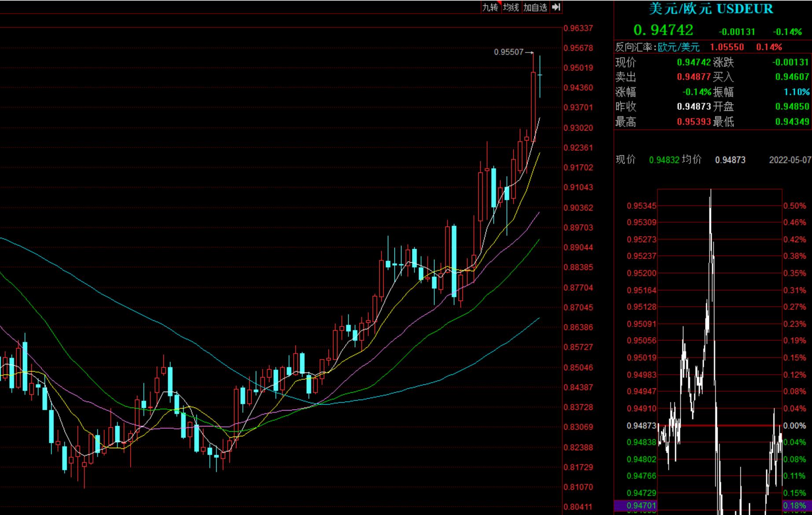Click the 0.90362 label on price axis
Viewport: 812px width, 515px height.
(x=578, y=208)
